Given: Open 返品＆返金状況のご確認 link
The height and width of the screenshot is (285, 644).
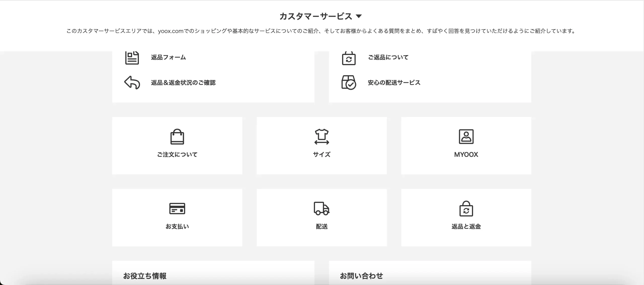Looking at the screenshot, I should [183, 83].
